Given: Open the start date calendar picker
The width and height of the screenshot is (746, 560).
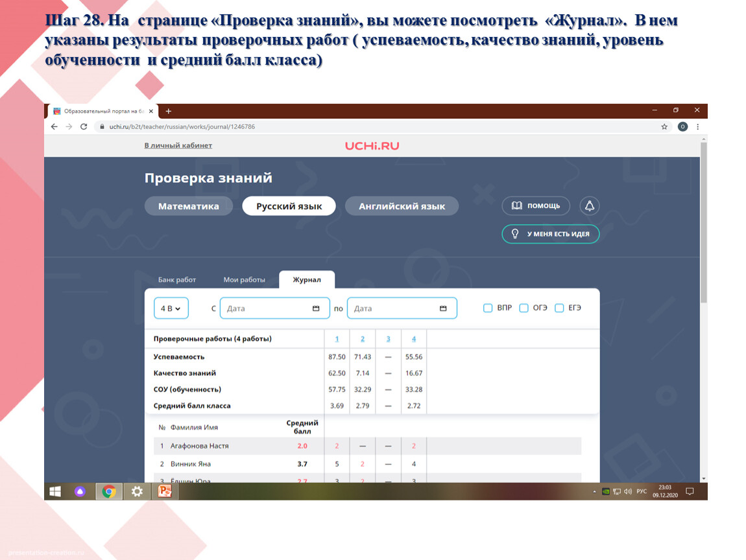Looking at the screenshot, I should click(317, 309).
